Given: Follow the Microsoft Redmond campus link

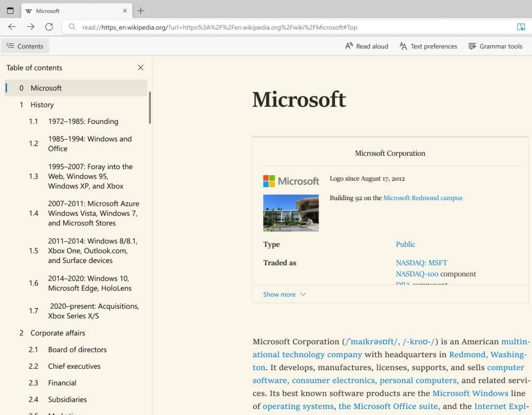Looking at the screenshot, I should [422, 198].
